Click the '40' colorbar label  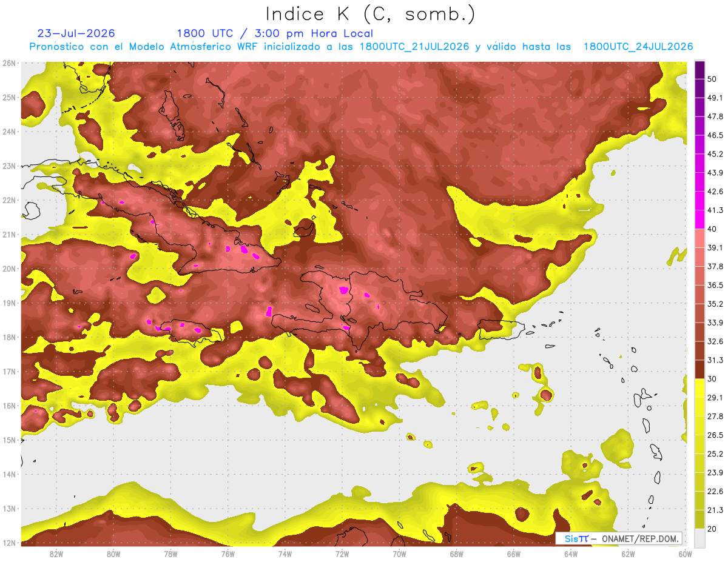click(713, 229)
